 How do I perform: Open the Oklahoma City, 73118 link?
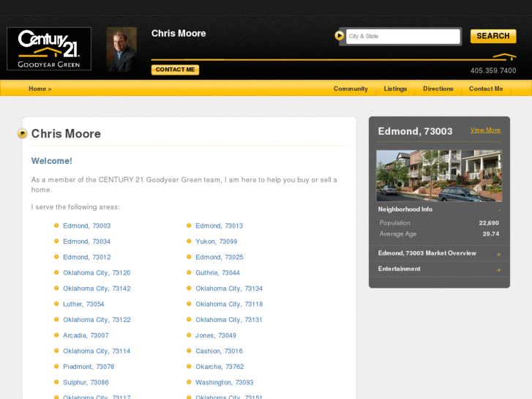(x=229, y=304)
